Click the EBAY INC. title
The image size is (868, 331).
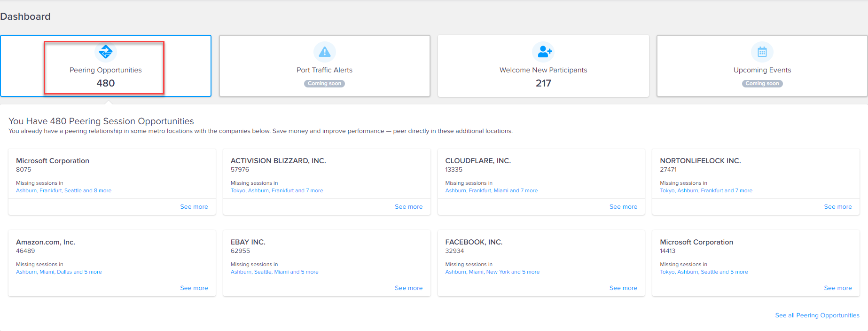tap(248, 242)
